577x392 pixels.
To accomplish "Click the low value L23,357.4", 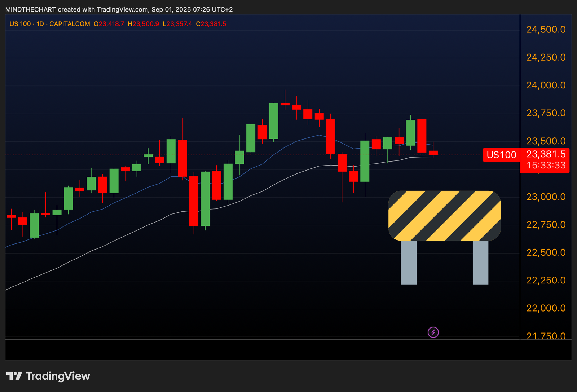I will click(177, 24).
